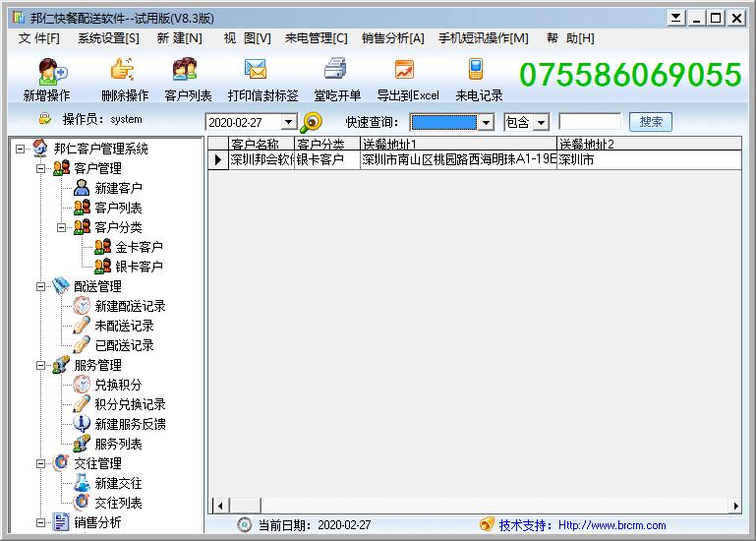Screen dimensions: 756x541
Task: Click the 搜索 button
Action: 651,122
